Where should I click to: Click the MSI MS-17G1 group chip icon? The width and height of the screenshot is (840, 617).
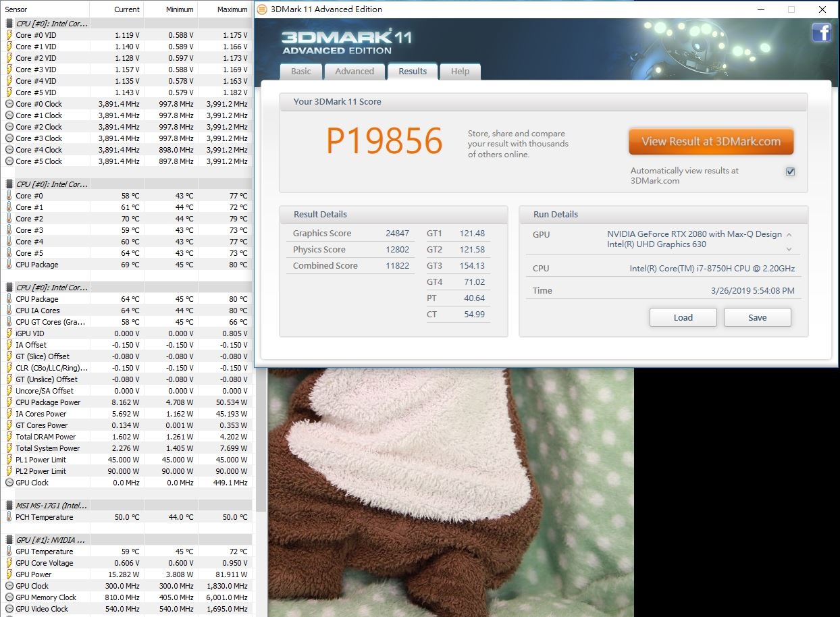[x=9, y=506]
